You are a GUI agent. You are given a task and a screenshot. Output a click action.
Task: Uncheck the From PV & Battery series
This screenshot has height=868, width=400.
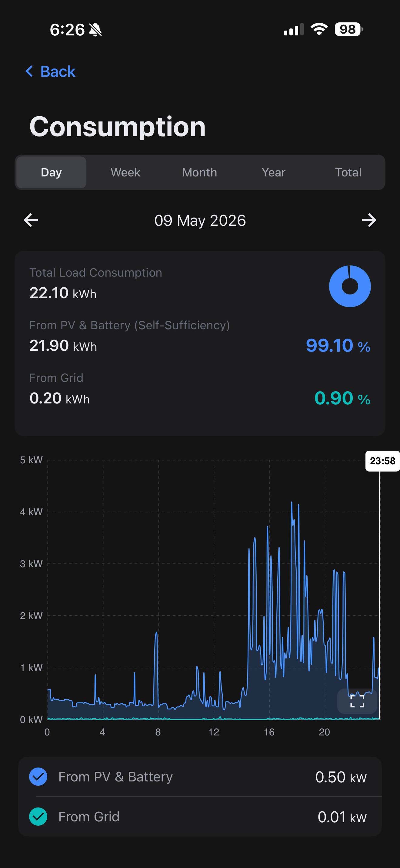(38, 777)
